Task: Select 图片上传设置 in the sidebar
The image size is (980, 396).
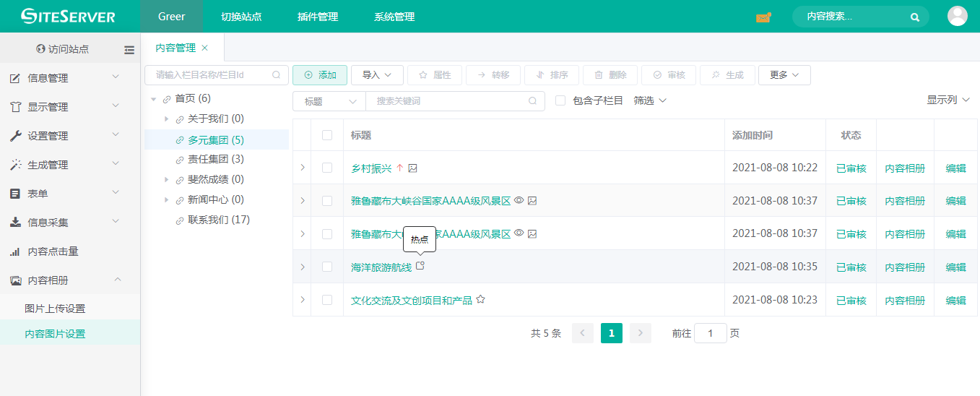Action: pos(55,309)
